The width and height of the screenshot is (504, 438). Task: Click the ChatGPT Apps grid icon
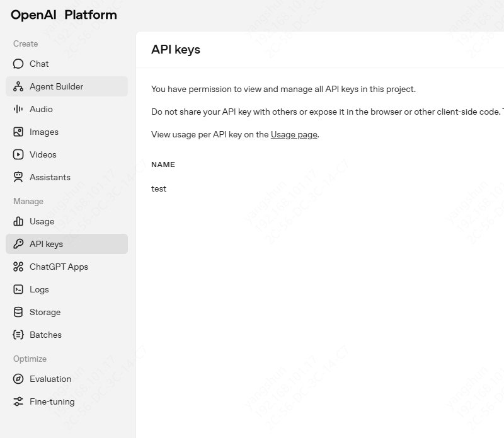click(x=18, y=267)
